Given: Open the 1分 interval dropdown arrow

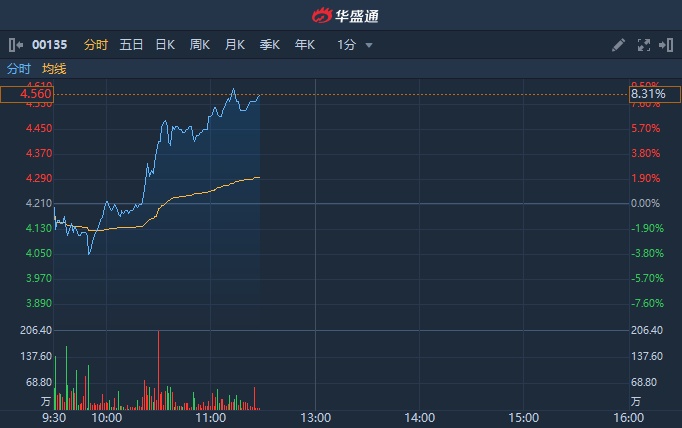Looking at the screenshot, I should click(x=369, y=45).
